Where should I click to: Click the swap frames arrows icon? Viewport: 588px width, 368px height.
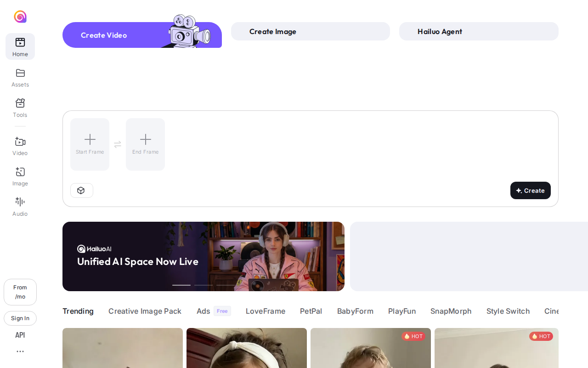118,144
